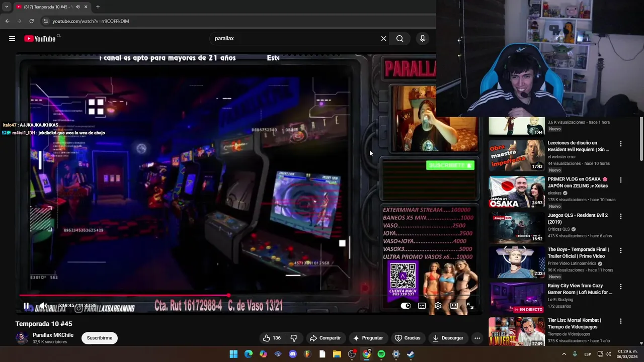Open options for Rainy City View
The height and width of the screenshot is (362, 644).
point(620,287)
